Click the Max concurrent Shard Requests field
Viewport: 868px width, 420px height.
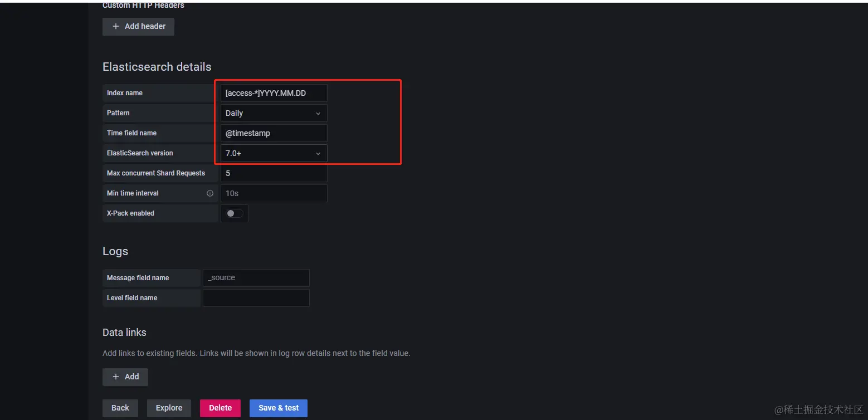point(274,173)
